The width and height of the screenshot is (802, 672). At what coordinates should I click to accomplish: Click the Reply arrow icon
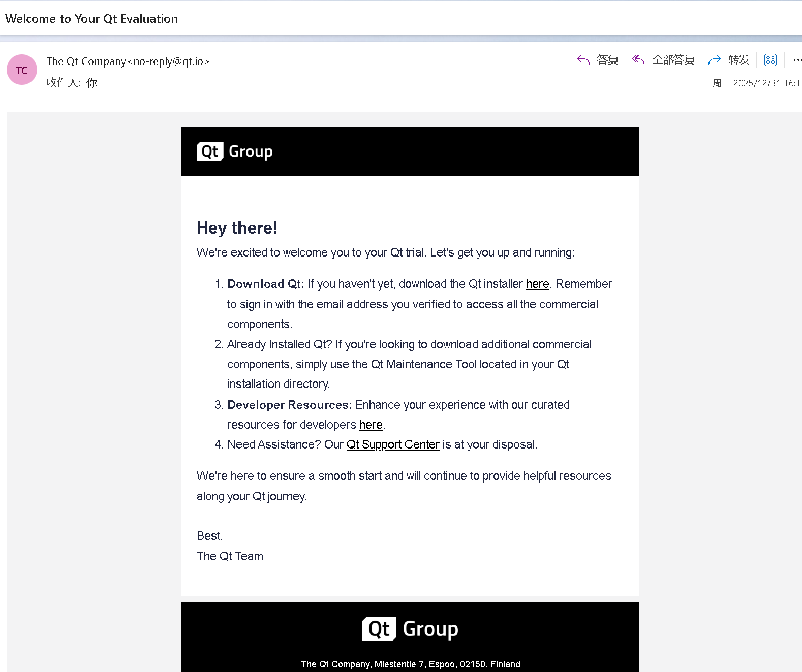click(583, 60)
